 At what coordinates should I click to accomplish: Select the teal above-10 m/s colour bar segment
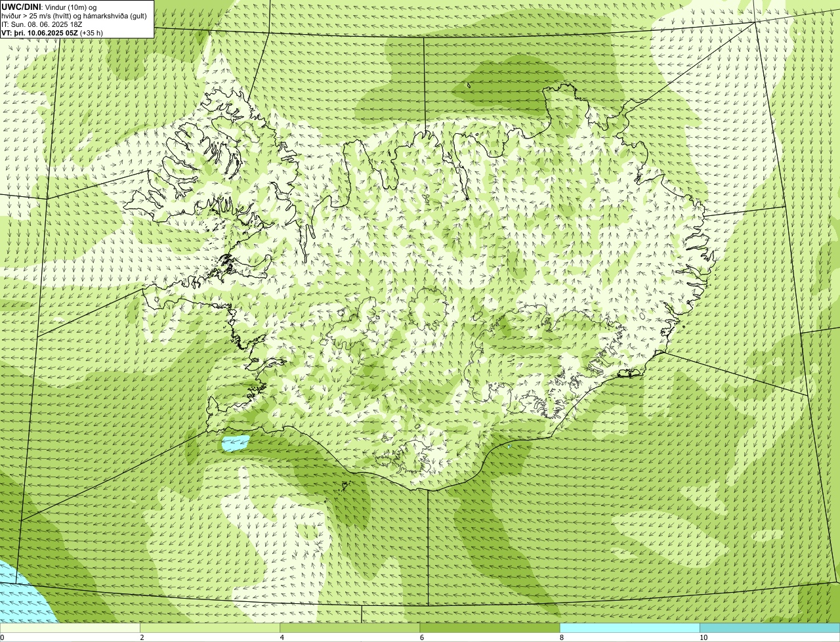coord(770,628)
